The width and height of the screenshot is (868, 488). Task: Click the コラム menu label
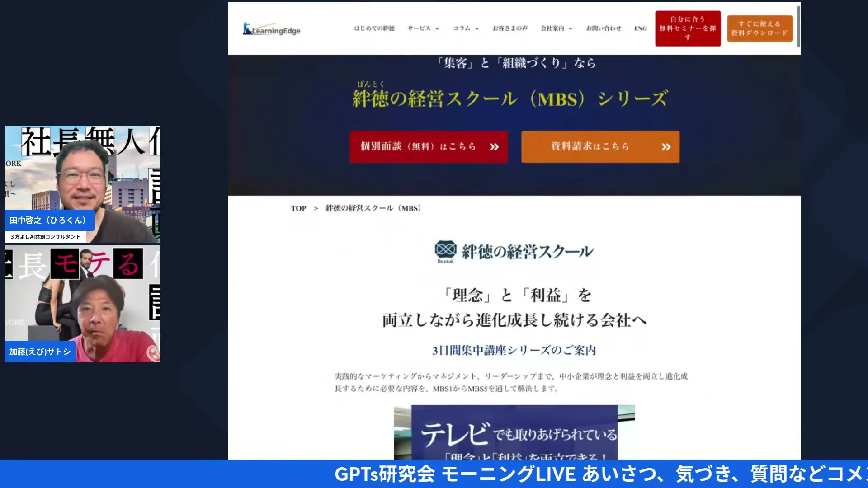[x=462, y=28]
